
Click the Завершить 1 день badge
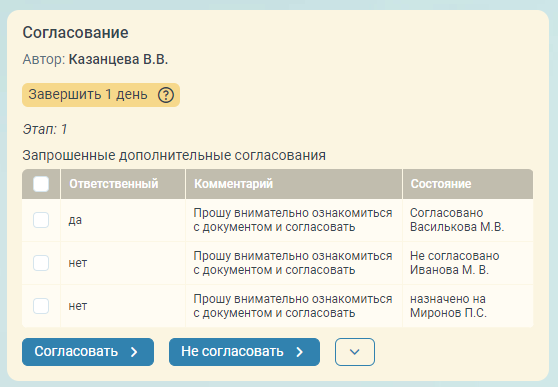tap(101, 95)
